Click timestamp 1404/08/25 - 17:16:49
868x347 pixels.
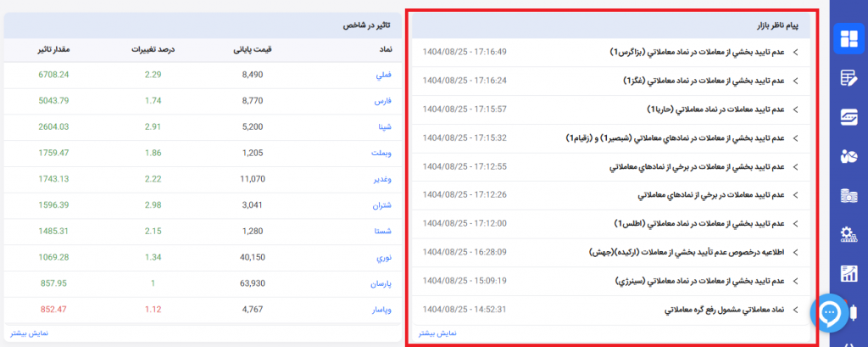pos(465,52)
